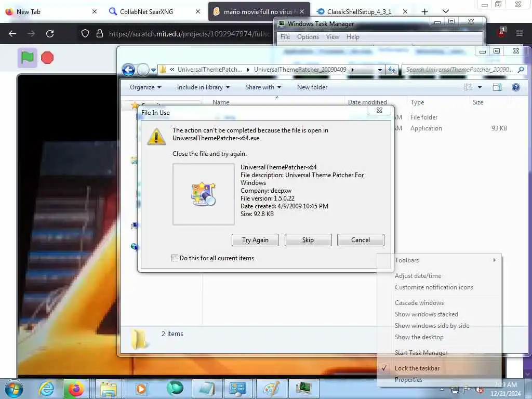
Task: Click the network tray icon
Action: (x=455, y=390)
